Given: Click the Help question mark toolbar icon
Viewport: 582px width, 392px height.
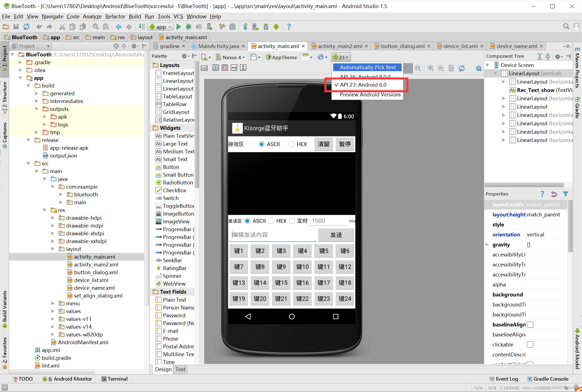Looking at the screenshot, I should [x=289, y=27].
